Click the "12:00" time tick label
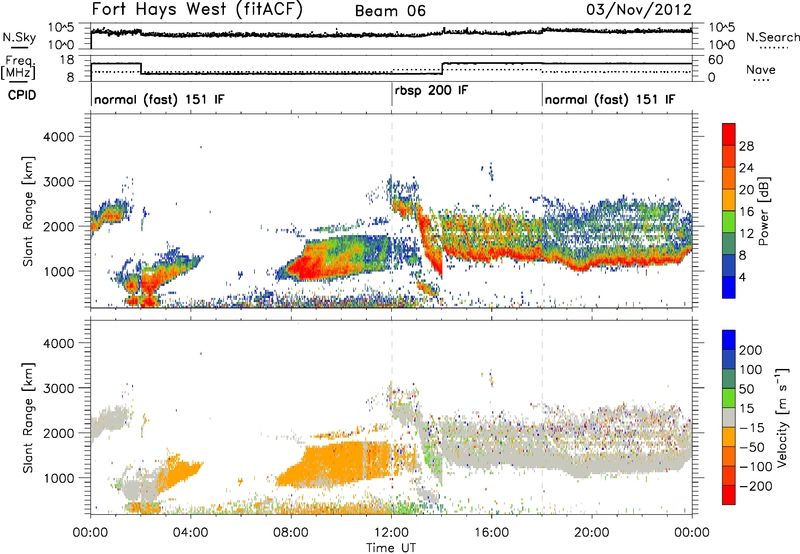The height and width of the screenshot is (554, 800). point(391,533)
